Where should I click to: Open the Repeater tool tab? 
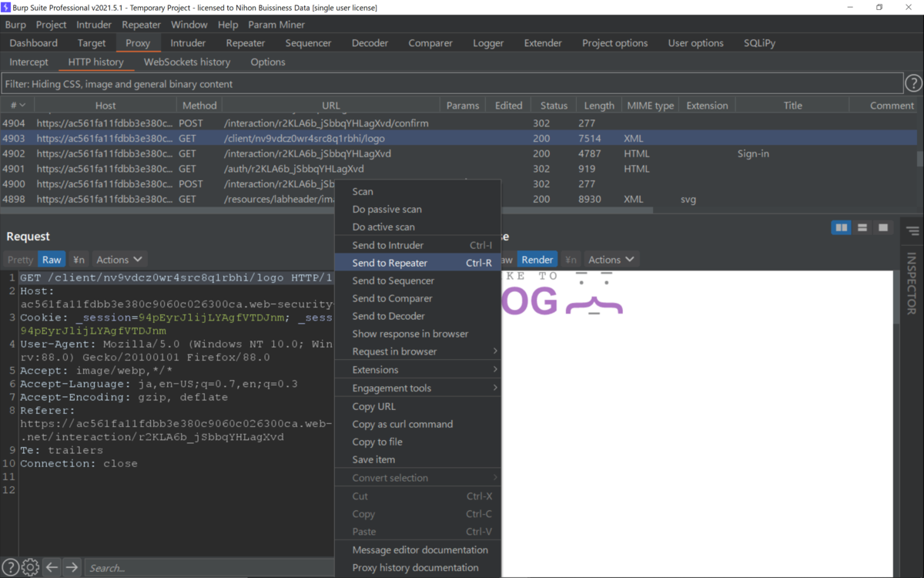246,43
